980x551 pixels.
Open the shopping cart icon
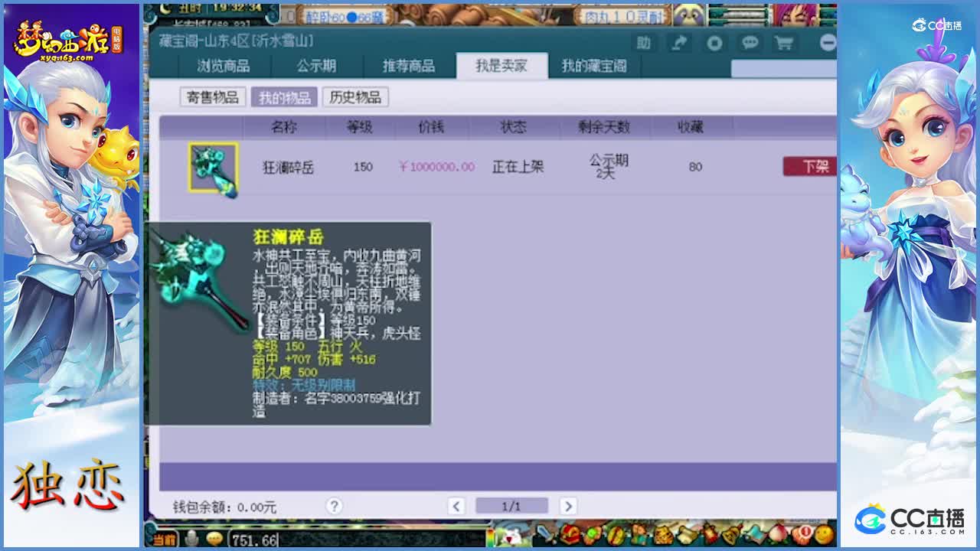pos(784,43)
